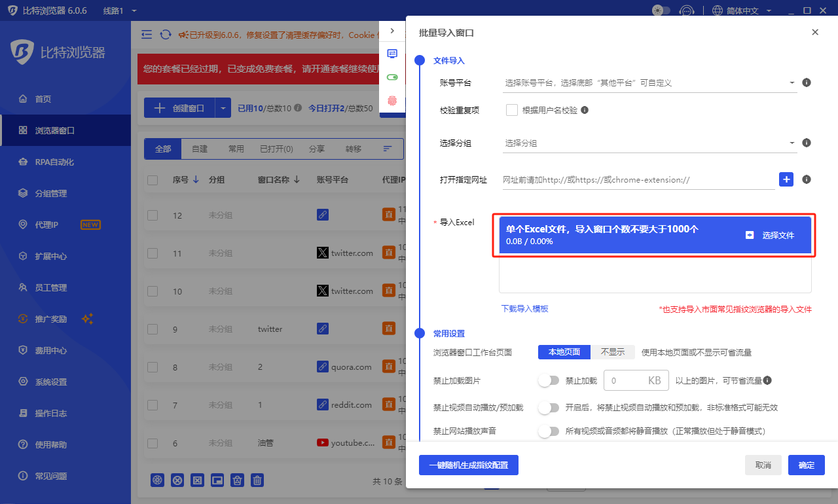838x504 pixels.
Task: Toggle the dark/light theme switch in title bar
Action: point(661,10)
